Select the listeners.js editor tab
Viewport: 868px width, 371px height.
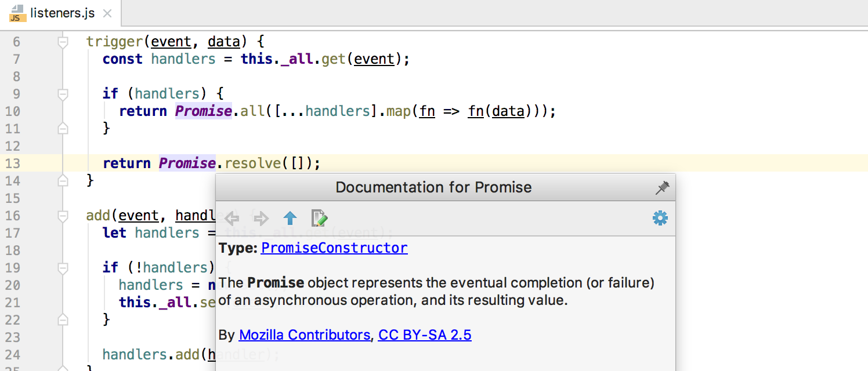(61, 13)
